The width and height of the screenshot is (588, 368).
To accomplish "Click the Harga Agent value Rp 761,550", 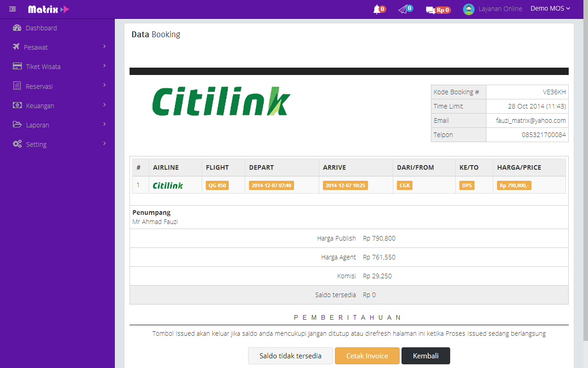I will click(x=379, y=257).
